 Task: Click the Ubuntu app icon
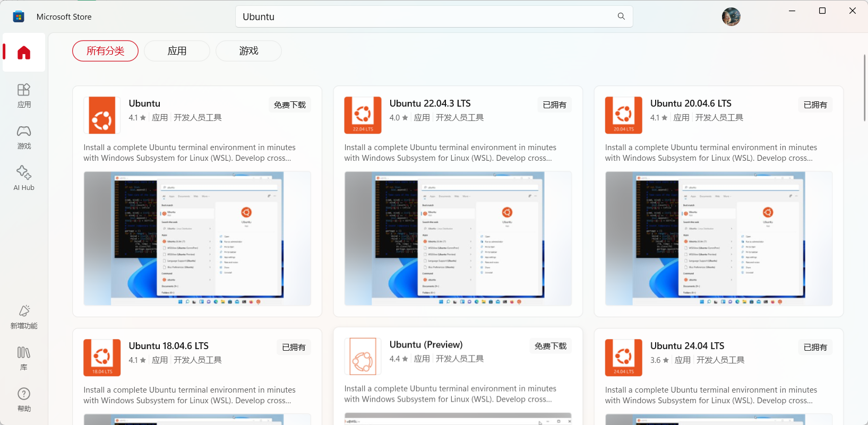[102, 115]
